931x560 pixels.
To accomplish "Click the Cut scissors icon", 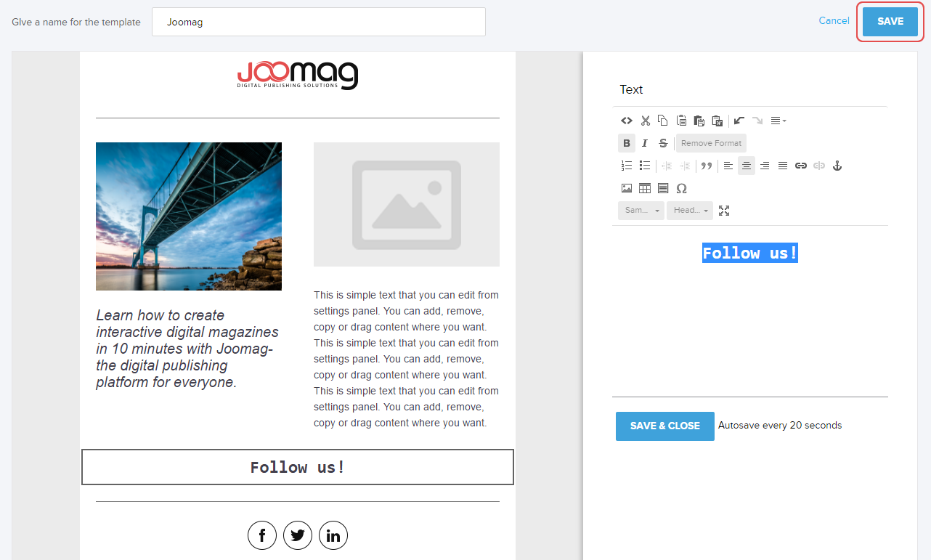I will coord(645,121).
